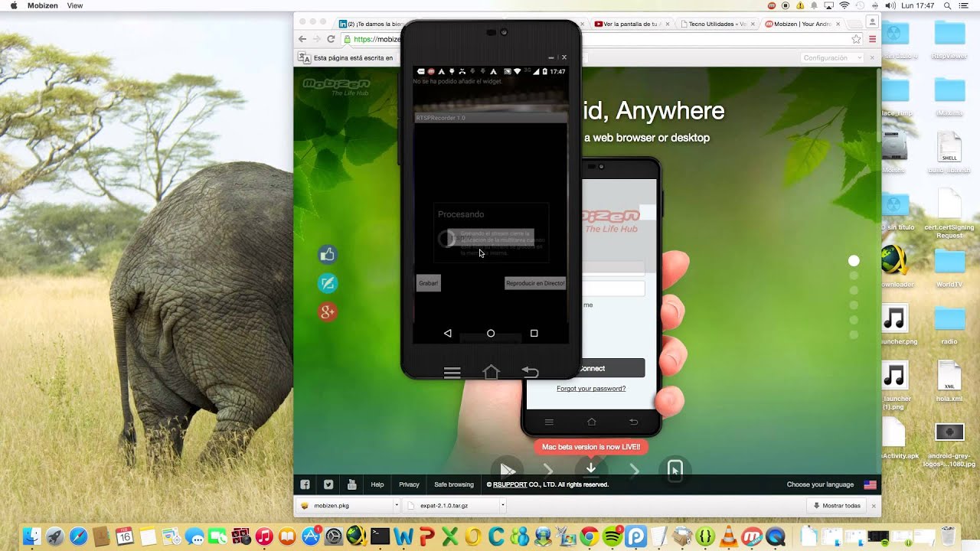Reload the page in Chrome
Viewport: 980px width, 551px height.
331,39
